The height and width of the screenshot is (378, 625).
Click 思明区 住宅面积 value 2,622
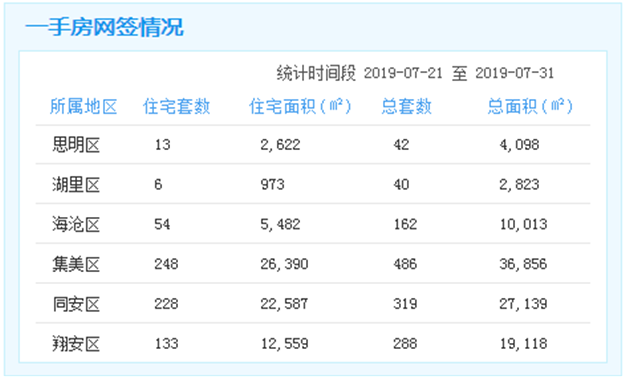[x=280, y=144]
